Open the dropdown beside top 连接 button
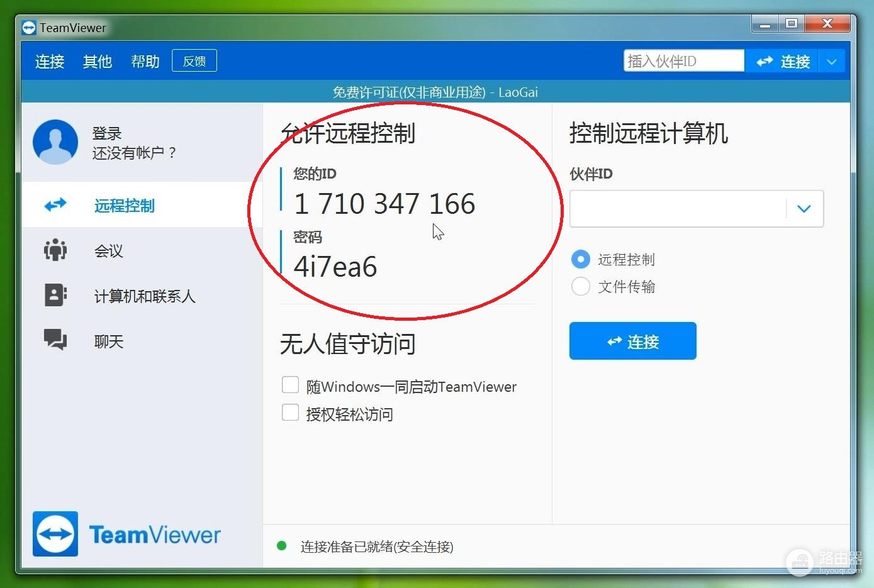This screenshot has width=874, height=588. (x=831, y=62)
